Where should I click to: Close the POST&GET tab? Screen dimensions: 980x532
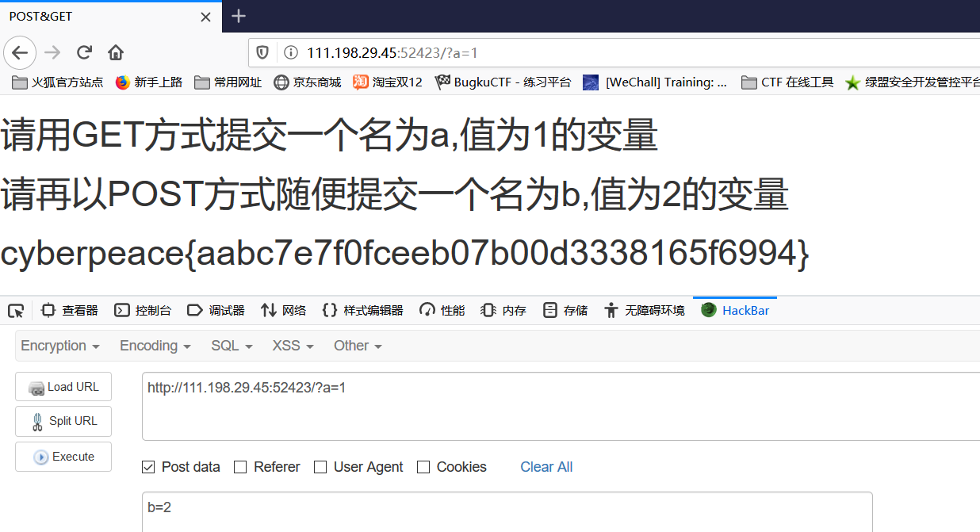tap(205, 17)
